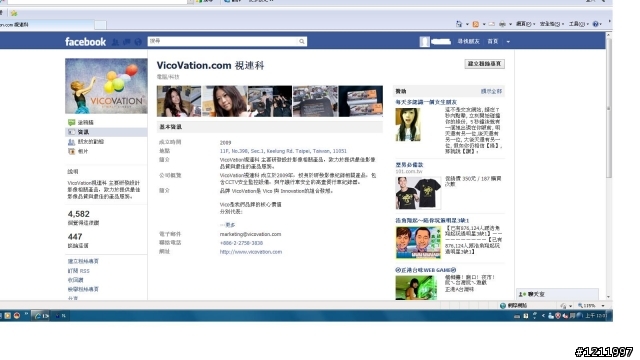The height and width of the screenshot is (360, 640).
Task: Open the second photo of smiling woman close-up
Action: click(224, 101)
